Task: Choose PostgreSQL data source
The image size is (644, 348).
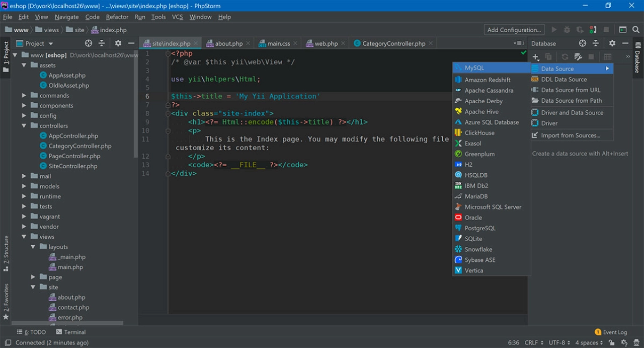Action: (x=492, y=228)
